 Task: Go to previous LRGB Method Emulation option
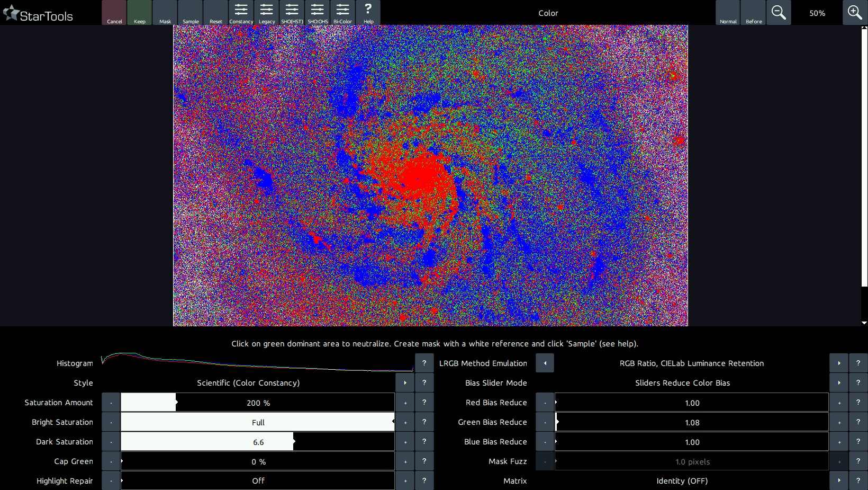pos(545,363)
